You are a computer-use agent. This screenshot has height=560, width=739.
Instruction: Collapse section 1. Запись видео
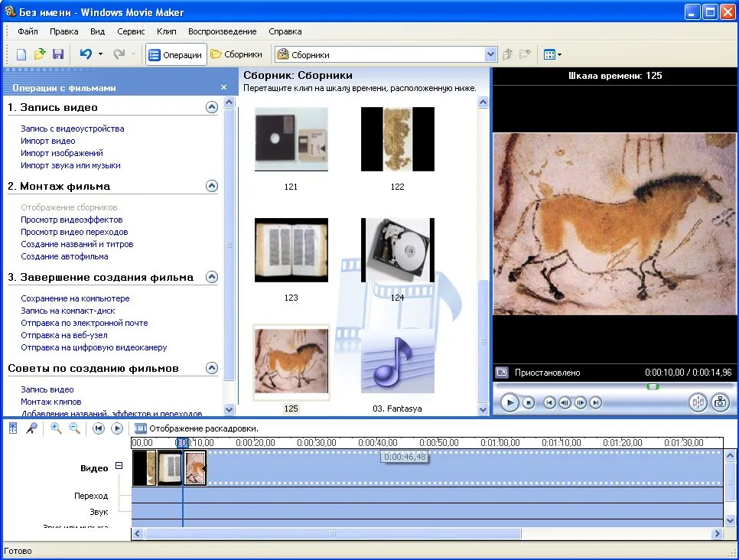[x=212, y=107]
